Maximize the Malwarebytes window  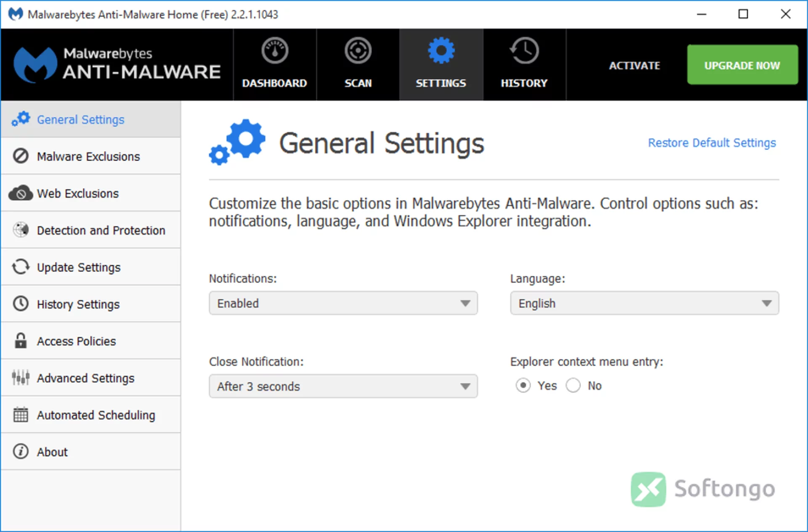tap(743, 14)
